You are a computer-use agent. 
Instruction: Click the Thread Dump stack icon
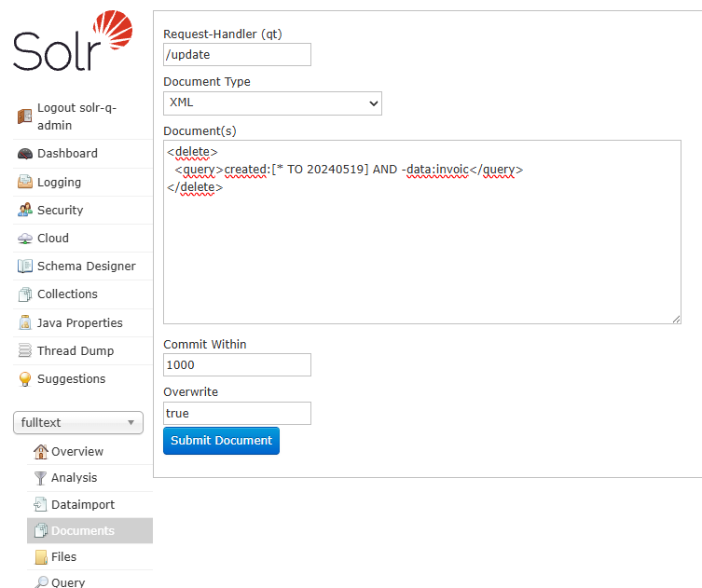[x=24, y=350]
